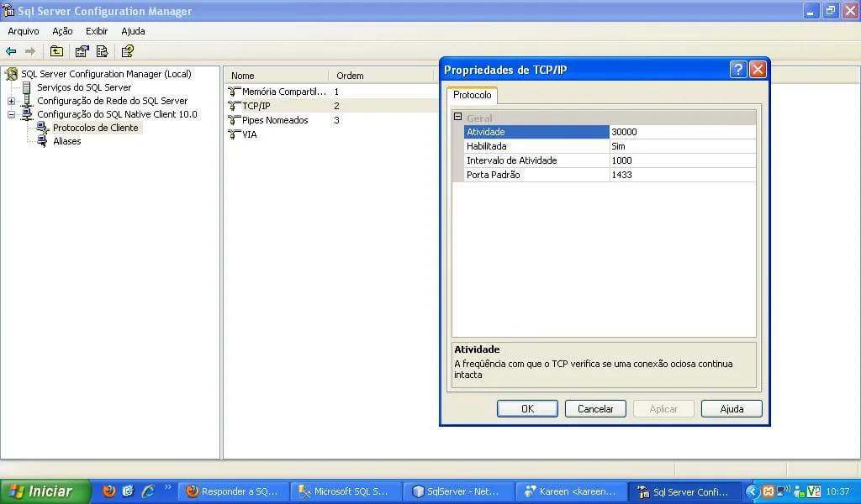The height and width of the screenshot is (504, 861).
Task: Click the Up one level folder icon
Action: click(56, 51)
